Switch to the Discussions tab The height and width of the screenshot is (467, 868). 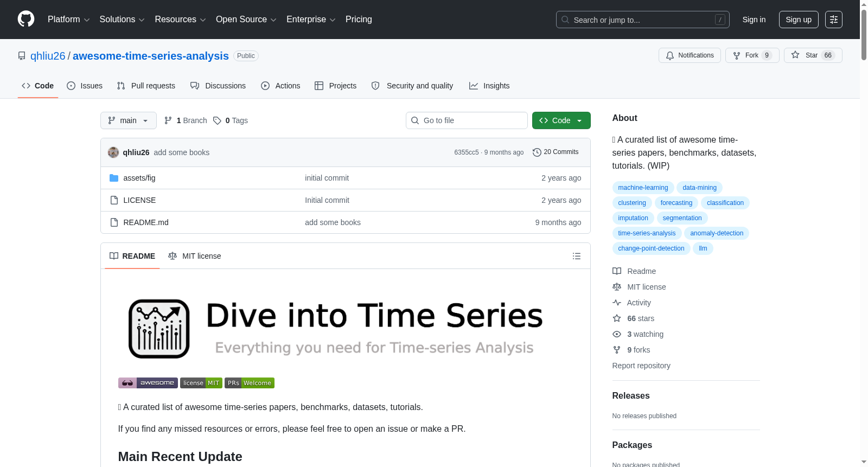[x=218, y=86]
